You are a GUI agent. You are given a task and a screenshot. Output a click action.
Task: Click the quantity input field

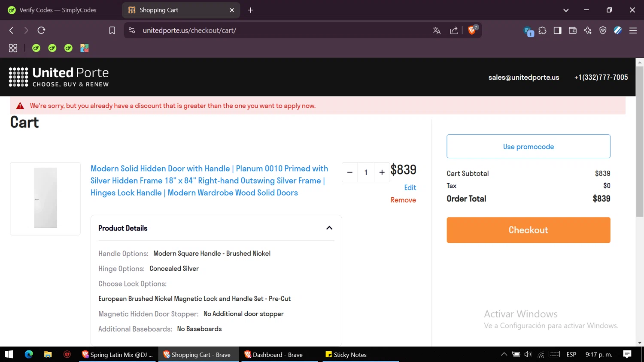[366, 172]
